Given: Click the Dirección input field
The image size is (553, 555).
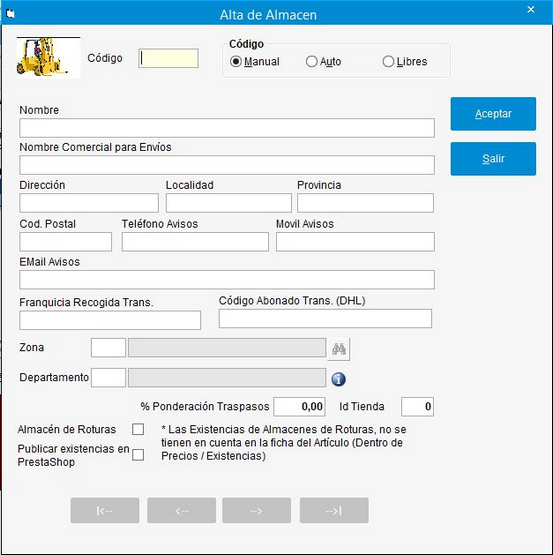Looking at the screenshot, I should 89,203.
